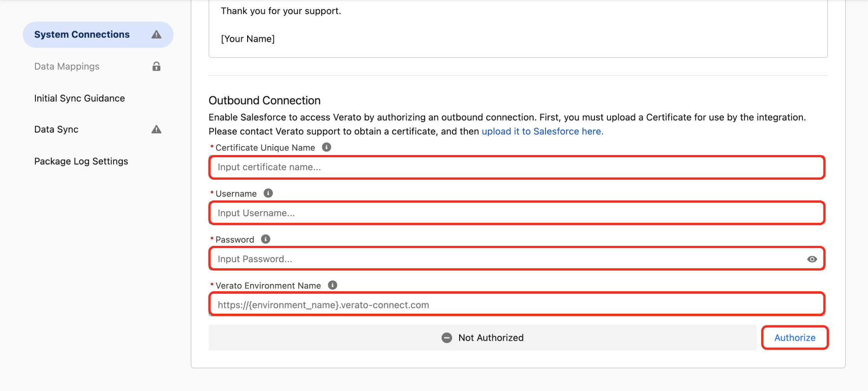The width and height of the screenshot is (868, 391).
Task: Click the lock icon next to Data Mappings
Action: (156, 67)
